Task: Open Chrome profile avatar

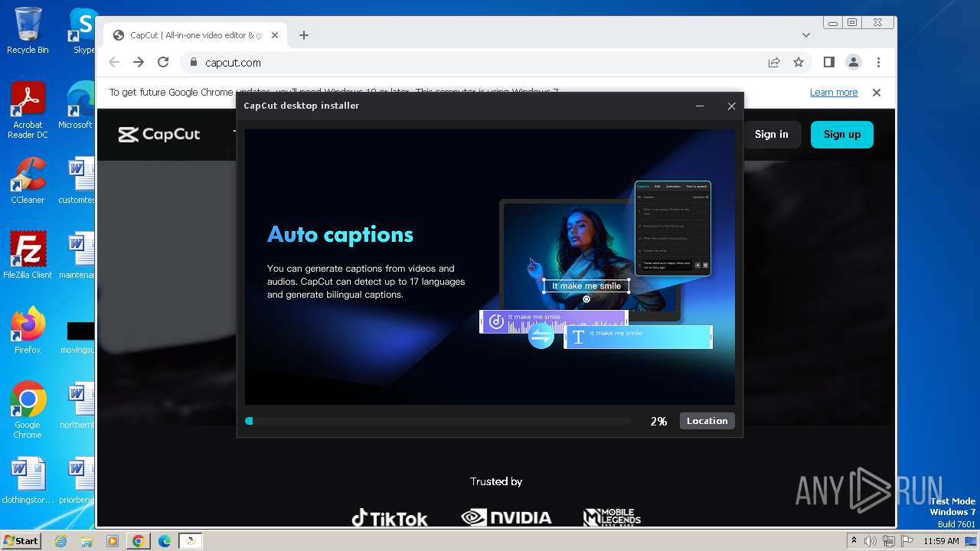Action: (854, 63)
